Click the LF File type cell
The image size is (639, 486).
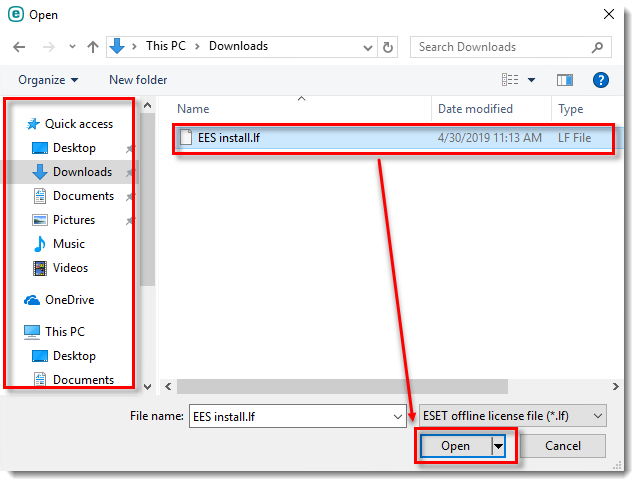(575, 138)
